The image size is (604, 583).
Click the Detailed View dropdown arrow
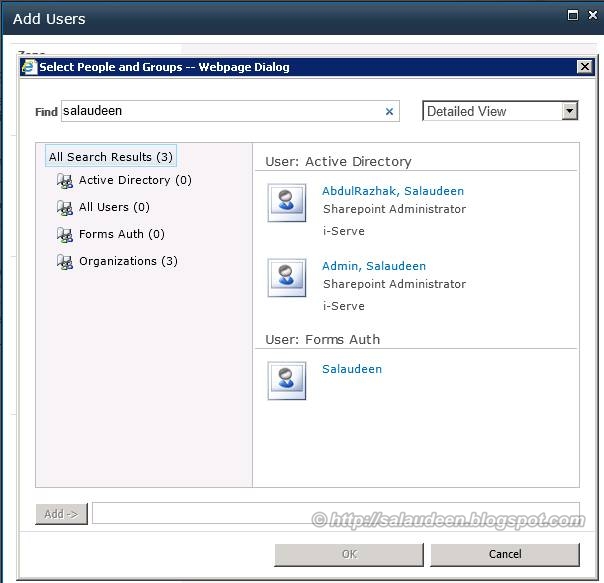[570, 111]
